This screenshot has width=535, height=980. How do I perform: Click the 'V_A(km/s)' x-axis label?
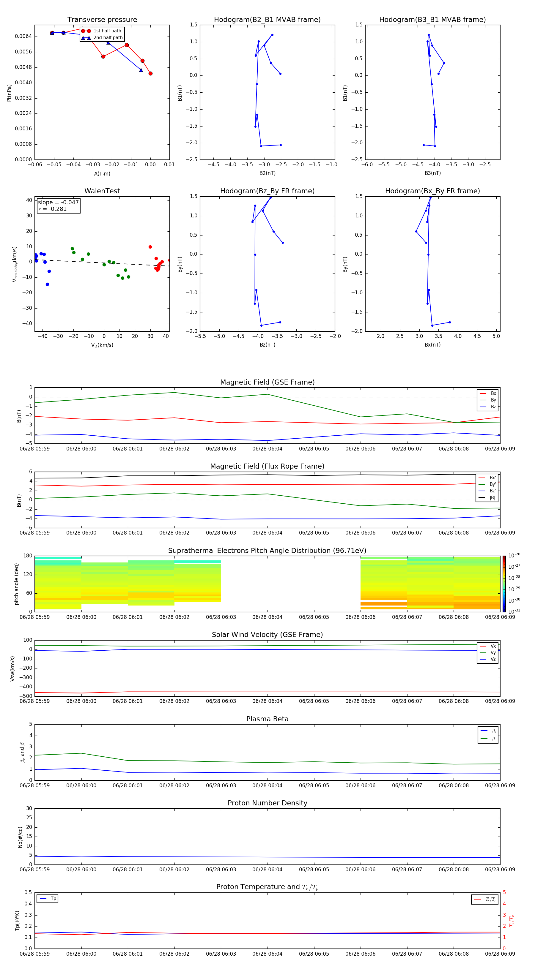tap(102, 345)
